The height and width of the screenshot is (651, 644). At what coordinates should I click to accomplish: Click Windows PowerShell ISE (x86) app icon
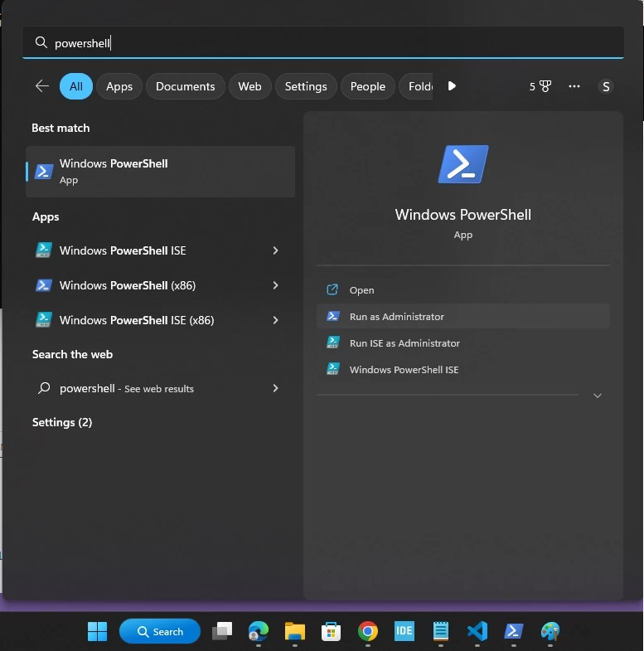click(x=44, y=320)
